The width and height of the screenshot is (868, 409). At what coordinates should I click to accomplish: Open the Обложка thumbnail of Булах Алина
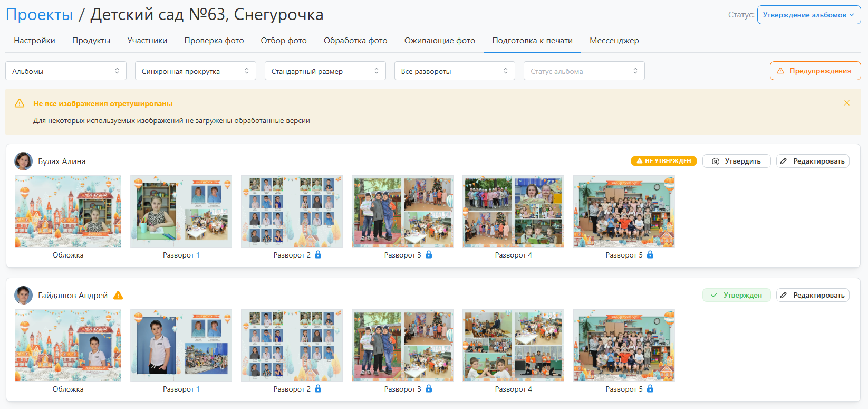(x=68, y=212)
